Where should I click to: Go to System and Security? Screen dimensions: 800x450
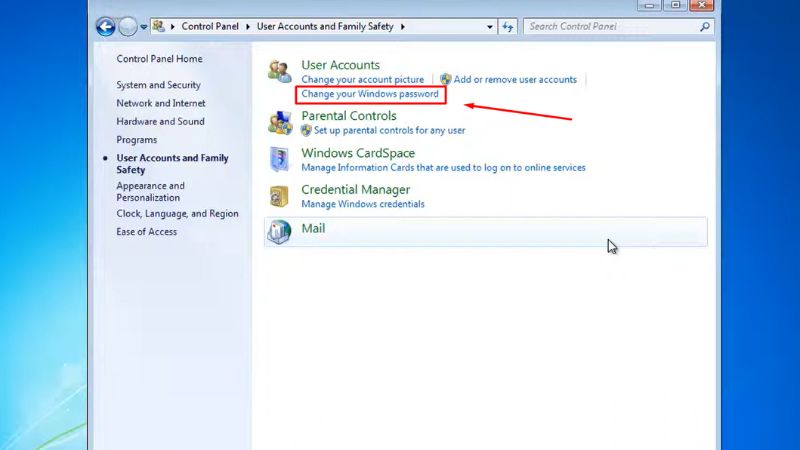pos(158,85)
